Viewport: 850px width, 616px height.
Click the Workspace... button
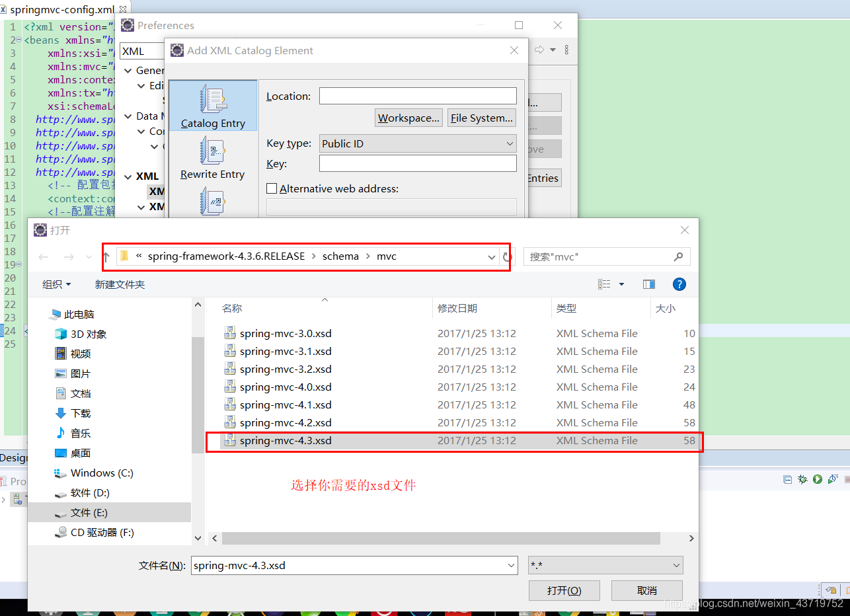point(408,118)
